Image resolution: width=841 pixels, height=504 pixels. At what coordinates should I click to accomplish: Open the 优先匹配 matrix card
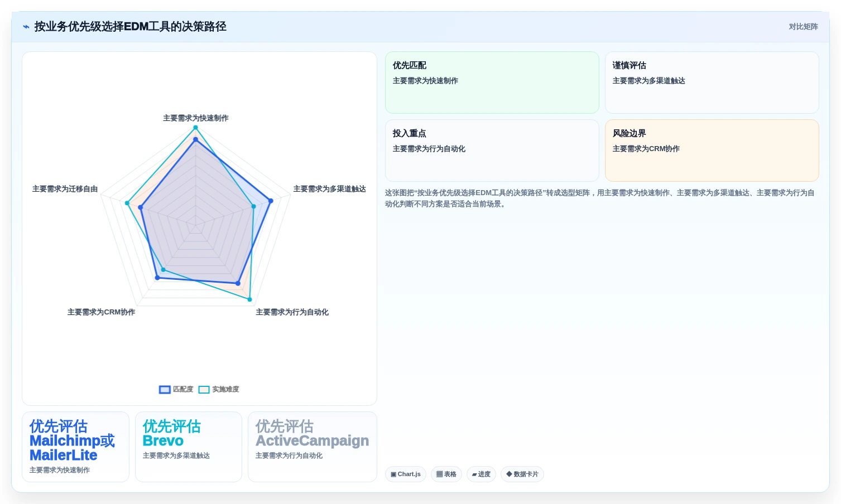tap(492, 83)
